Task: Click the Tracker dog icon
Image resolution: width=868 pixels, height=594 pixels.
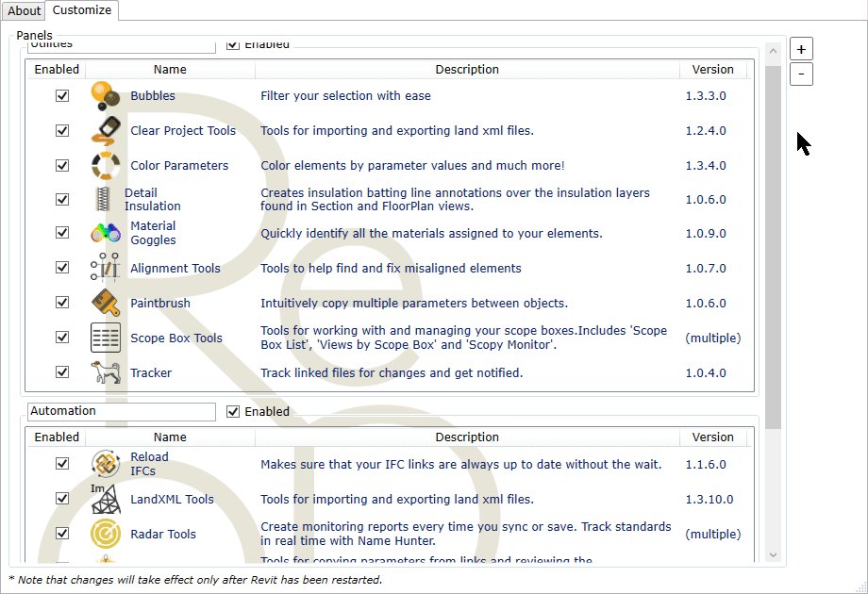Action: coord(105,372)
